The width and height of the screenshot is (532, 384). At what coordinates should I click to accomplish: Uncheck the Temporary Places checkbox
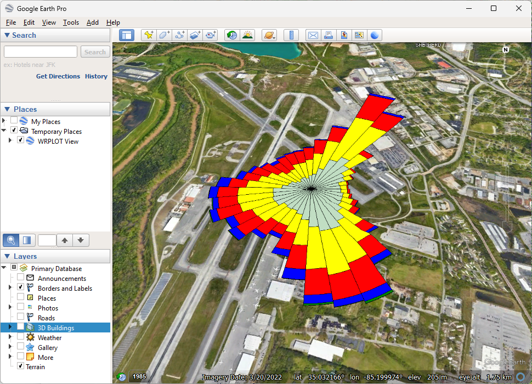click(x=14, y=130)
